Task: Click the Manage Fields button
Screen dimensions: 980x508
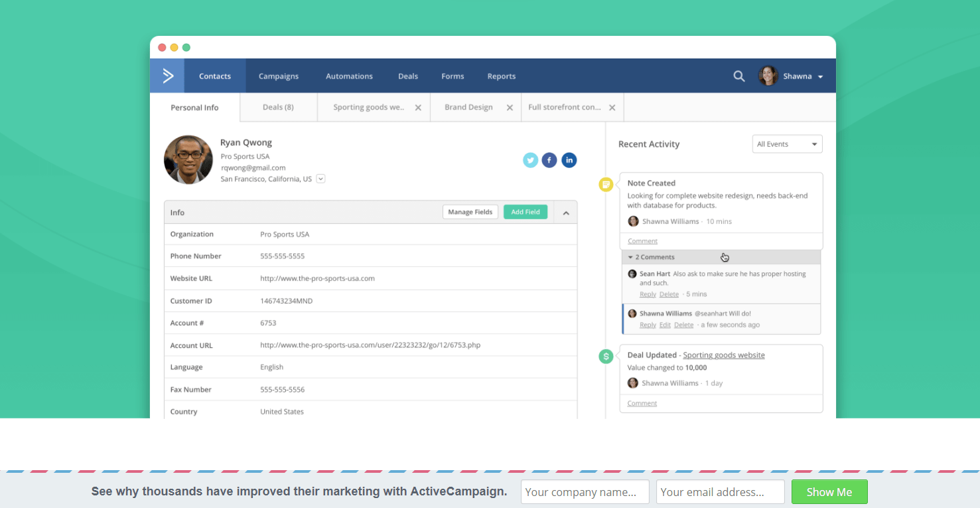Action: (x=470, y=212)
